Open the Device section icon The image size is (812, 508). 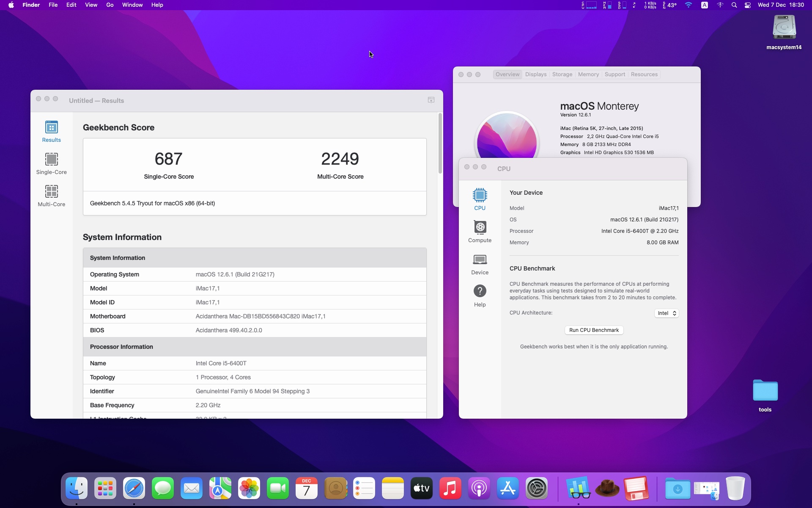(x=480, y=264)
